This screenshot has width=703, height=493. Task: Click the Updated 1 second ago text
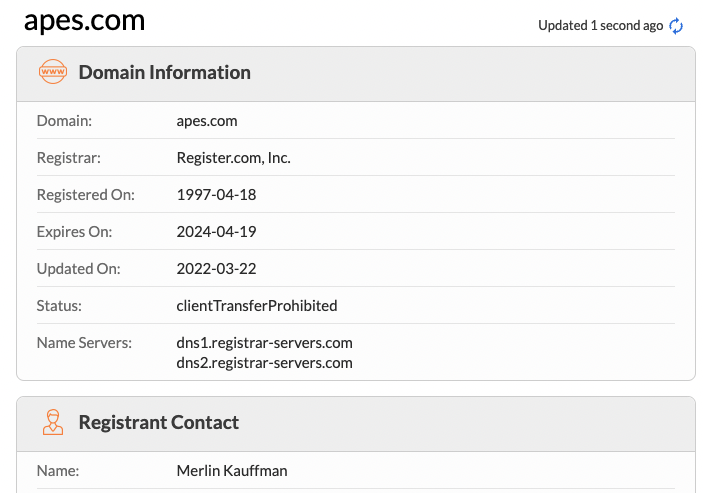[600, 26]
